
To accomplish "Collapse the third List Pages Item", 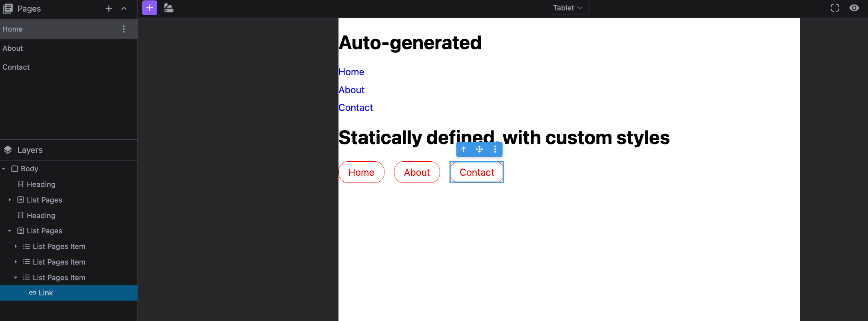I will point(16,277).
